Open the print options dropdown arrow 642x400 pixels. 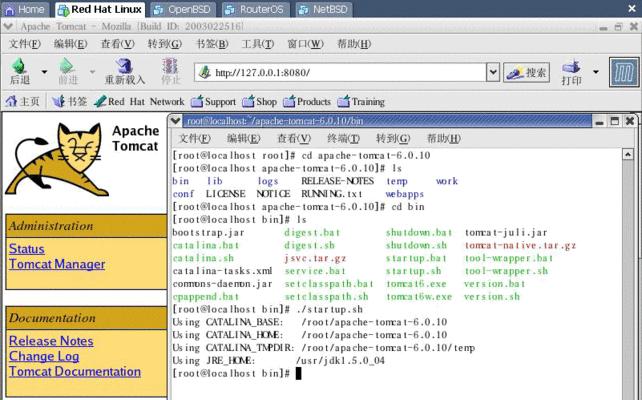(x=596, y=72)
